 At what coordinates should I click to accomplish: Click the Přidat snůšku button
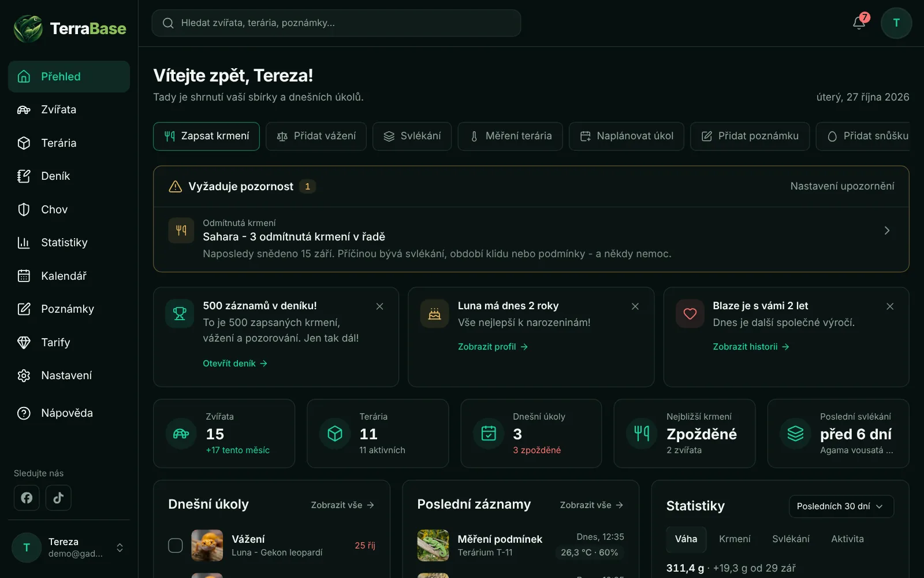point(863,136)
